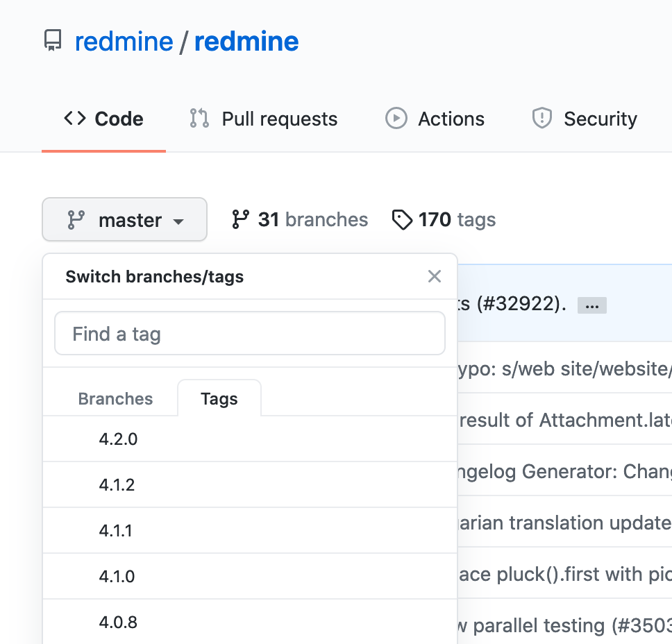Switch to the Branches tab
Image resolution: width=672 pixels, height=644 pixels.
[x=115, y=398]
